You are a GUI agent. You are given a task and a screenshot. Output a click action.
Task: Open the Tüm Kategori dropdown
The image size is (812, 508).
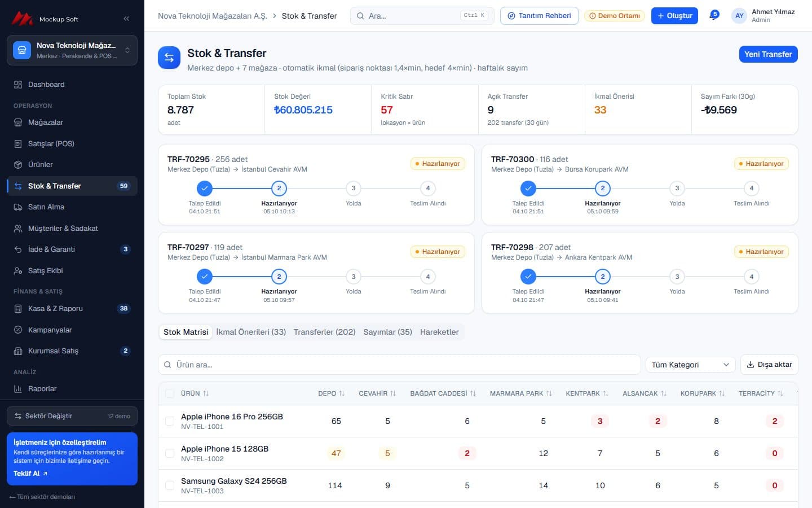click(x=691, y=365)
